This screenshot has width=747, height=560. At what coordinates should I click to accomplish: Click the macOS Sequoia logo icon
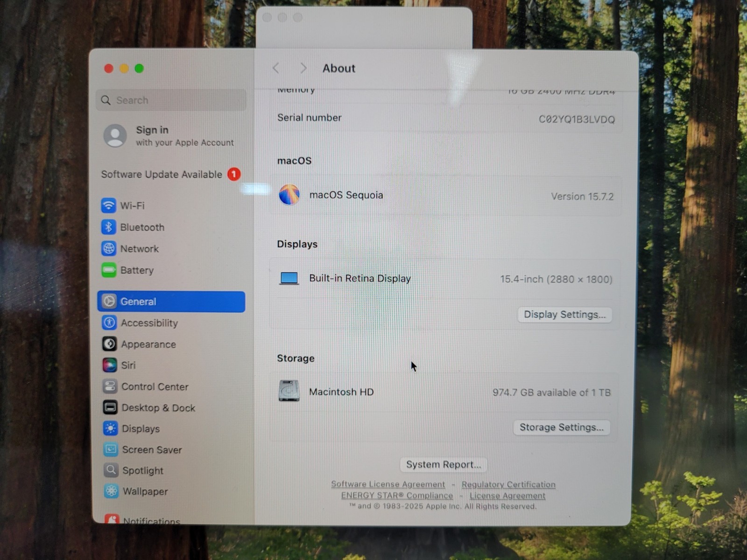tap(289, 195)
